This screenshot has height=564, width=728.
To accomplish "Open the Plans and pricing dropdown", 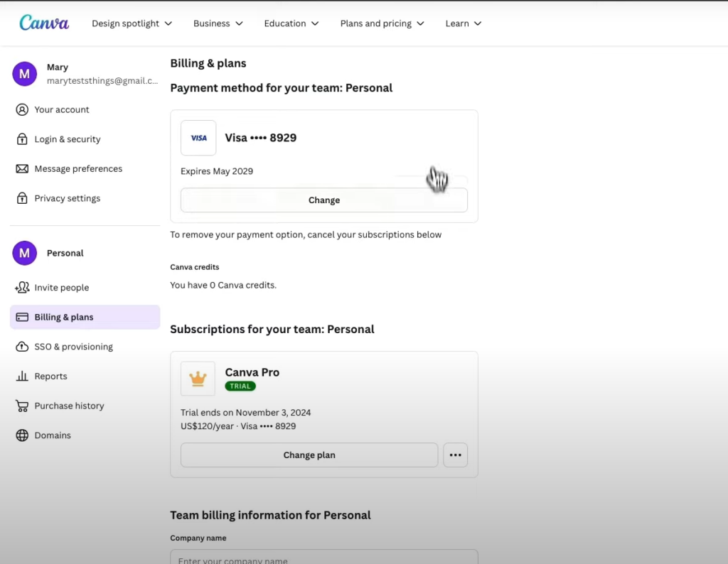I will click(x=382, y=23).
